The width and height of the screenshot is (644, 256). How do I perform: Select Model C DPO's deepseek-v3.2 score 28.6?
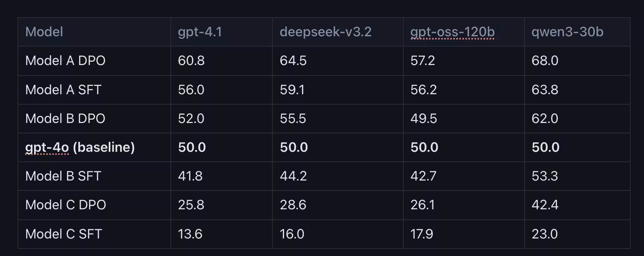click(293, 205)
